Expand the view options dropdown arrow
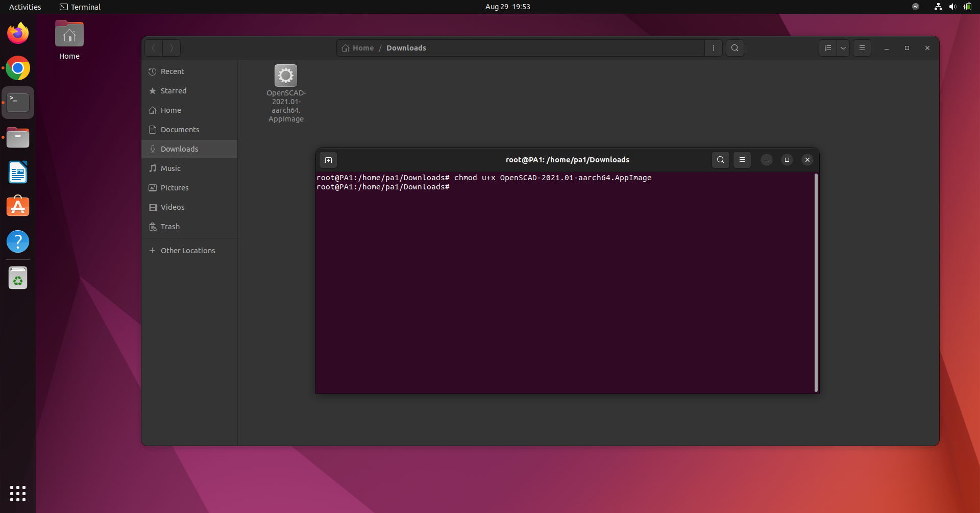 pos(843,48)
